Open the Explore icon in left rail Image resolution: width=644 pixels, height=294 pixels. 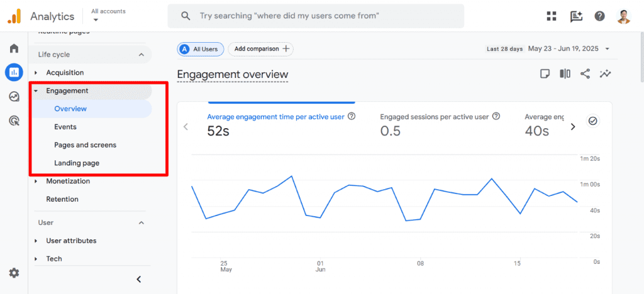[x=14, y=97]
